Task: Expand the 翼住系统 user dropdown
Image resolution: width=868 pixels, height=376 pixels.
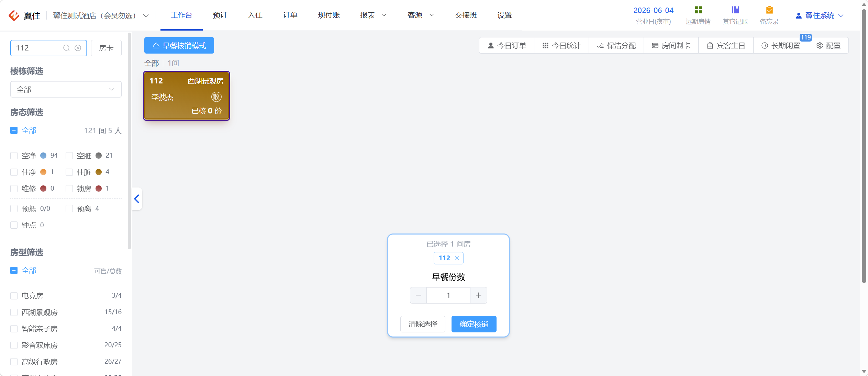Action: coord(820,16)
